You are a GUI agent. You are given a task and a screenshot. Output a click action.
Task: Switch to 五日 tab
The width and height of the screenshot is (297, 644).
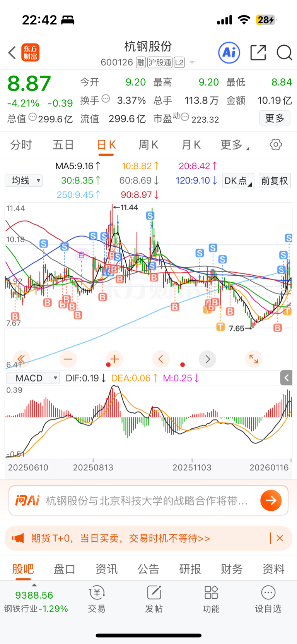point(63,145)
